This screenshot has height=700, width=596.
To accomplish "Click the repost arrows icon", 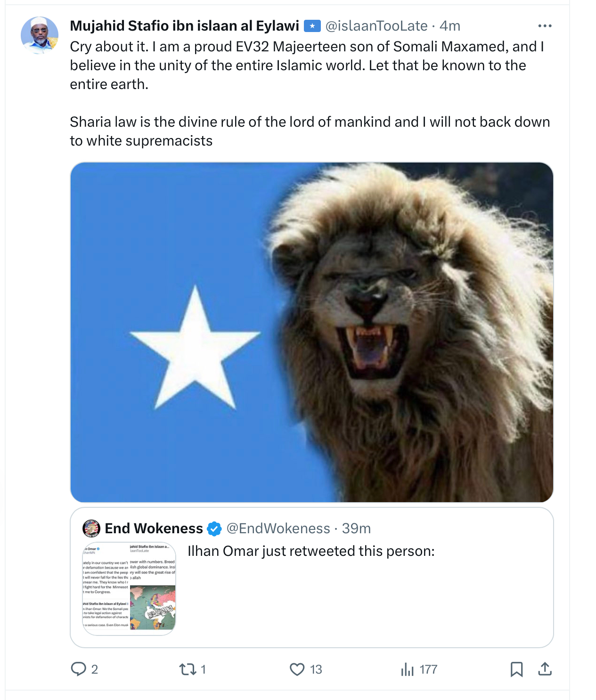I will pyautogui.click(x=188, y=669).
